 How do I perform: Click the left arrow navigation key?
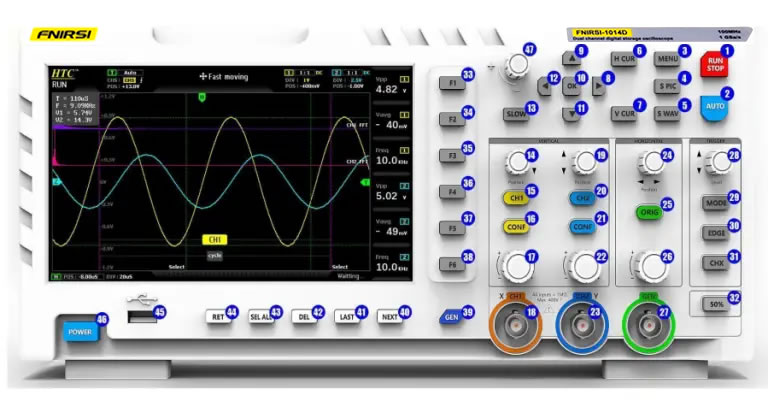pyautogui.click(x=544, y=87)
